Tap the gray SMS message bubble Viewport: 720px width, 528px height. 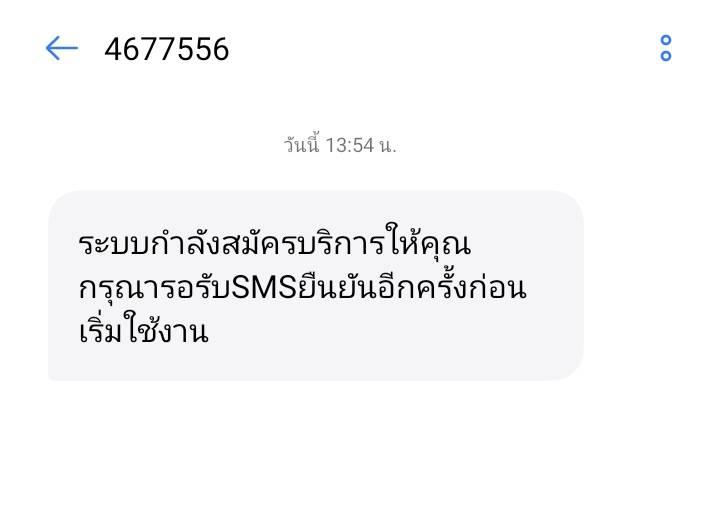point(315,285)
